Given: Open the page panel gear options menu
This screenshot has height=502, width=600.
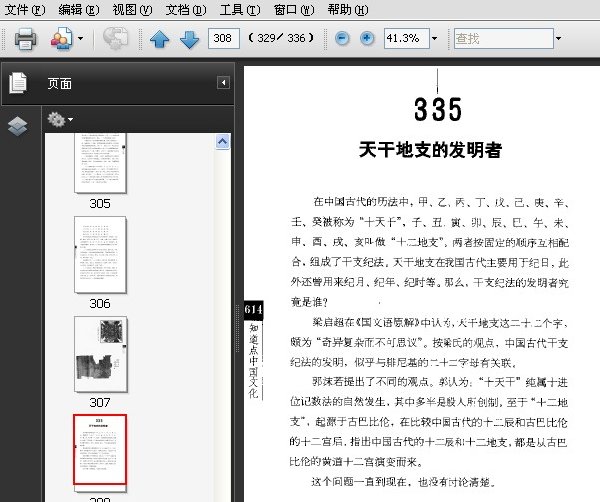Looking at the screenshot, I should pos(60,120).
